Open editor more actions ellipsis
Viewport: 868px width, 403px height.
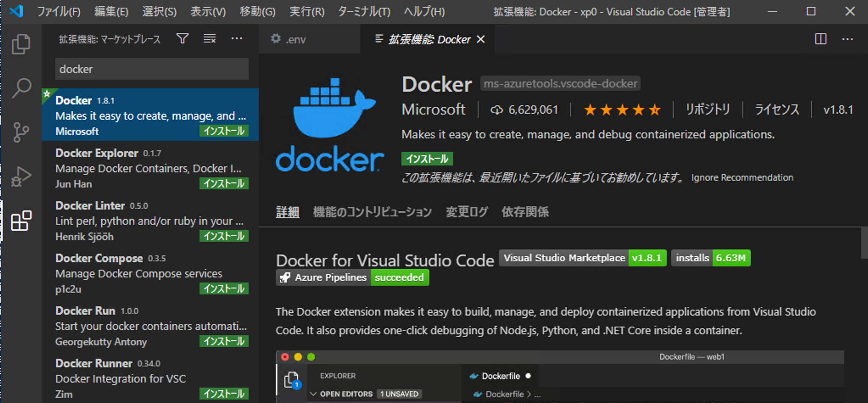848,39
